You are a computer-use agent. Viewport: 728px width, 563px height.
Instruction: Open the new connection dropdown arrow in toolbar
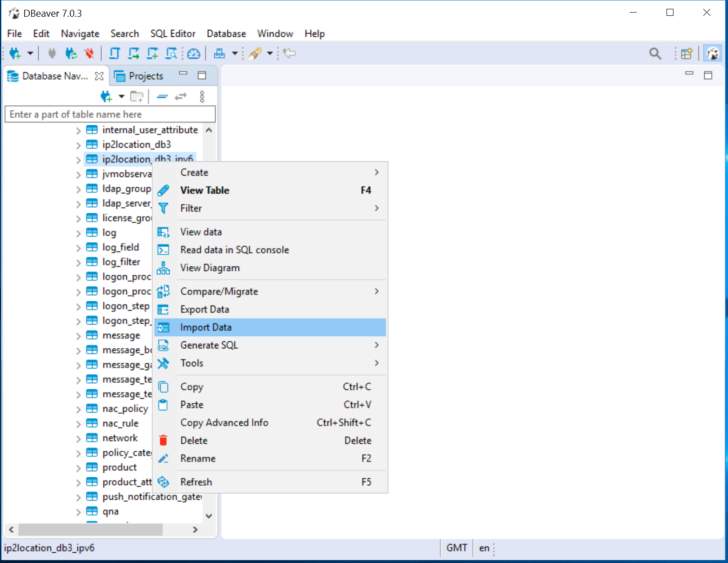tap(30, 53)
